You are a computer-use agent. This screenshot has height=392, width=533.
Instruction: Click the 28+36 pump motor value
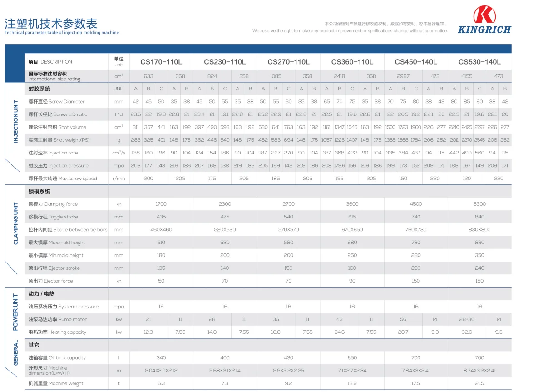466,319
